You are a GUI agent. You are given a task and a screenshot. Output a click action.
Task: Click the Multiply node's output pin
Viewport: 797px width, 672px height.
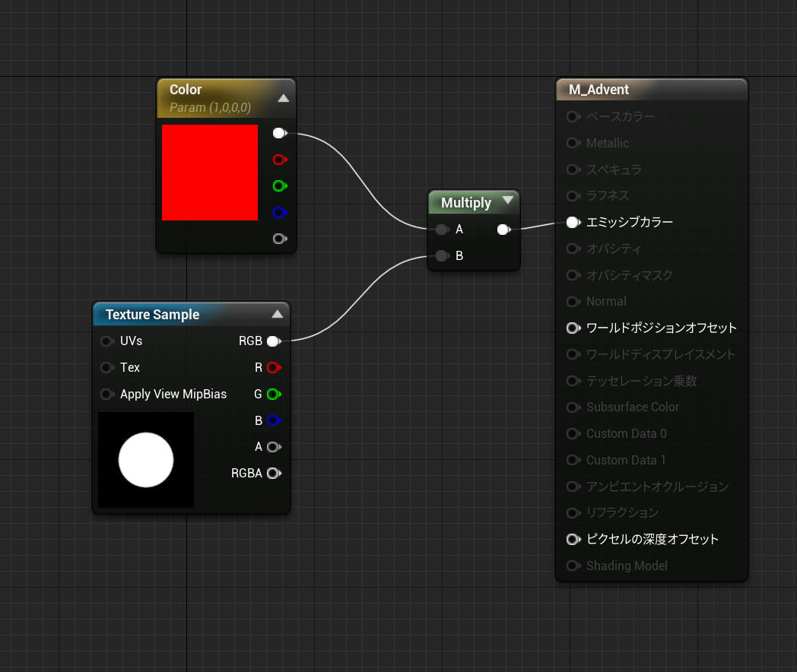point(503,230)
